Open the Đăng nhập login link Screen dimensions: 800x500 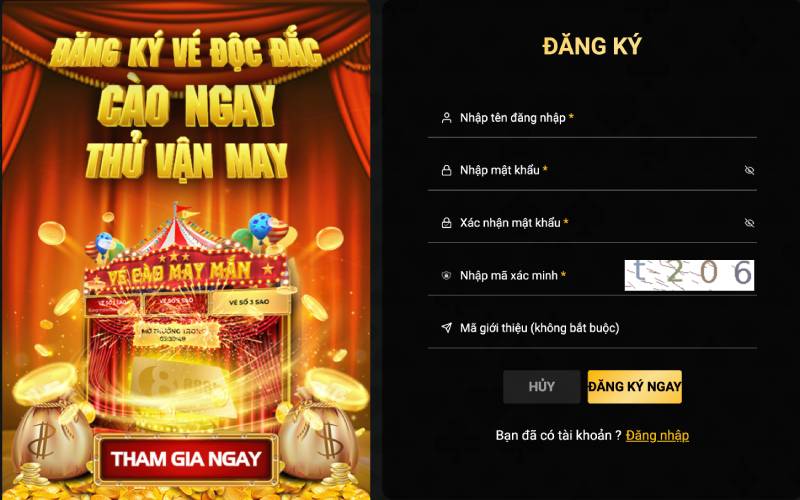point(657,436)
